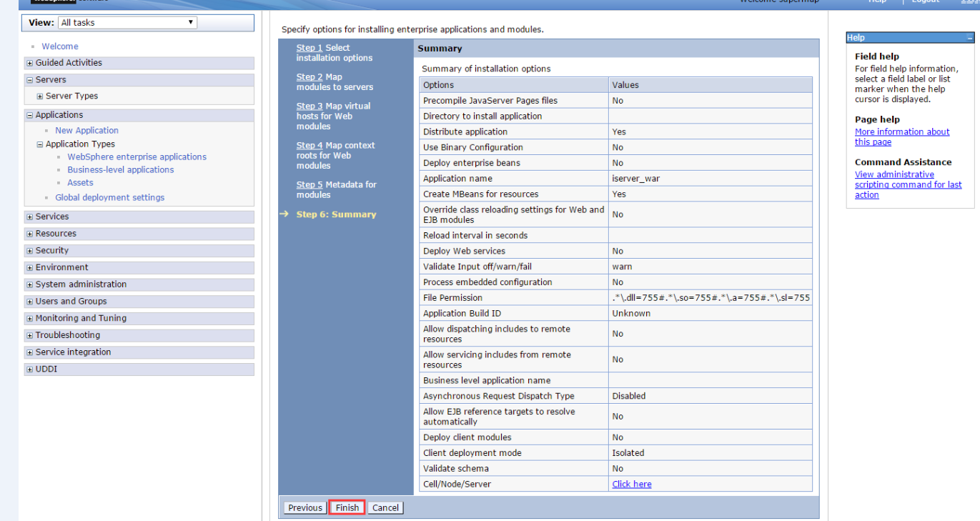
Task: Go to Step 5 Metadata for modules
Action: [x=310, y=185]
